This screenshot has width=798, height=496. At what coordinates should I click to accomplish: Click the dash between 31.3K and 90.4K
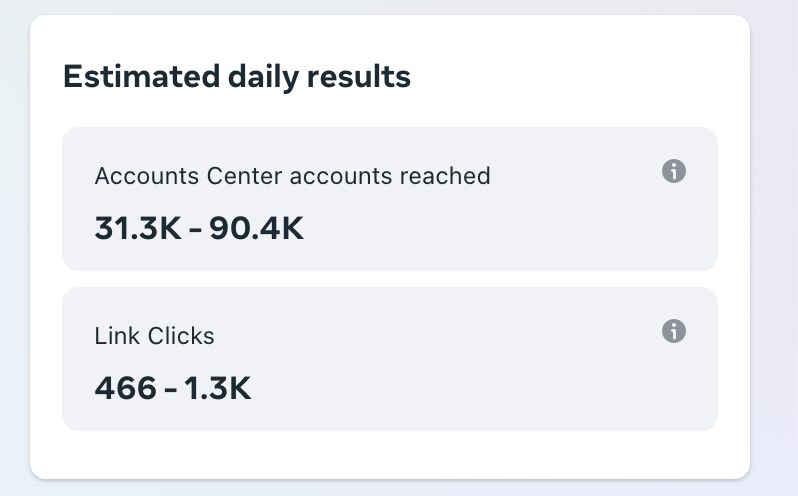(195, 230)
